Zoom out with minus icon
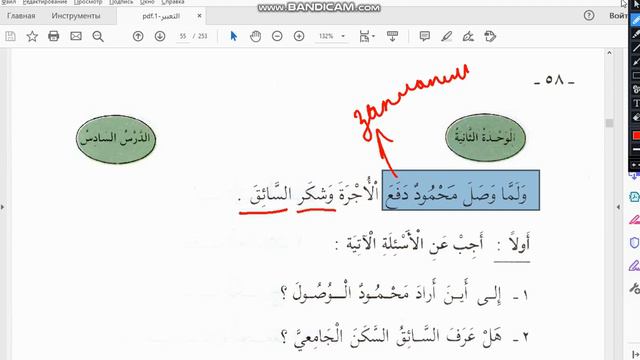This screenshot has width=640, height=360. [x=277, y=36]
